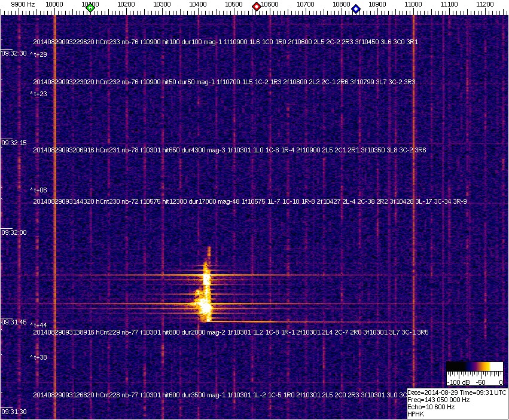This screenshot has width=509, height=420.
Task: Click the green diamond frequency marker
Action: click(x=90, y=8)
